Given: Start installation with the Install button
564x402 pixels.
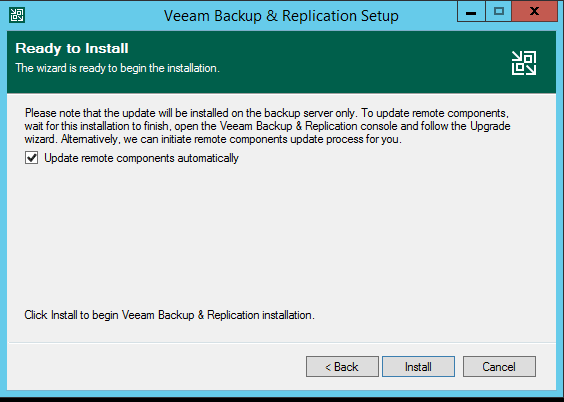Looking at the screenshot, I should pos(418,366).
